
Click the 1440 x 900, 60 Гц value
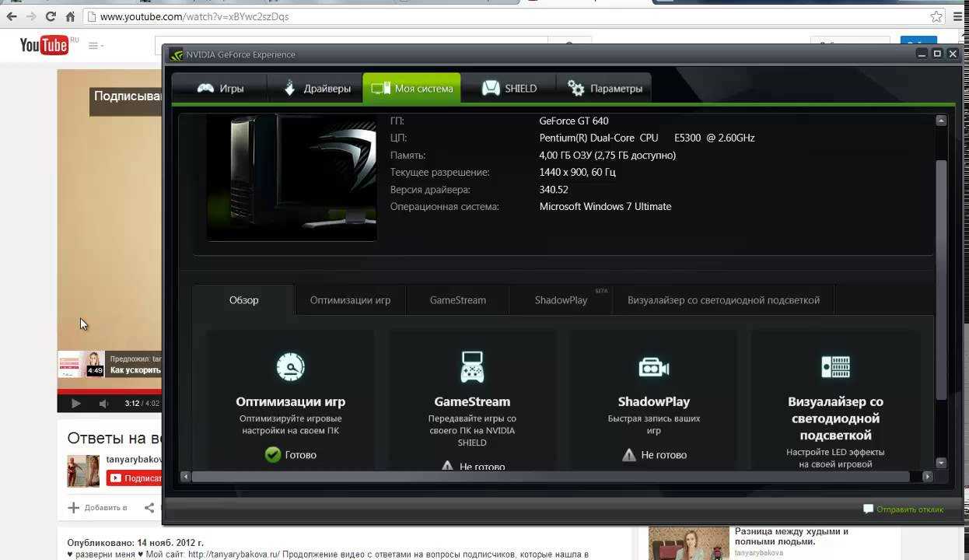tap(577, 172)
